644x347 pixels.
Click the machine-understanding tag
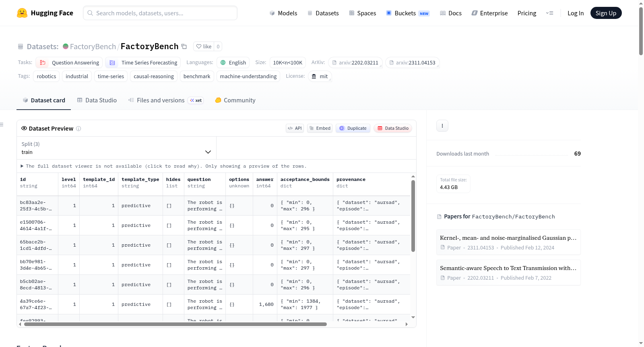(x=248, y=76)
